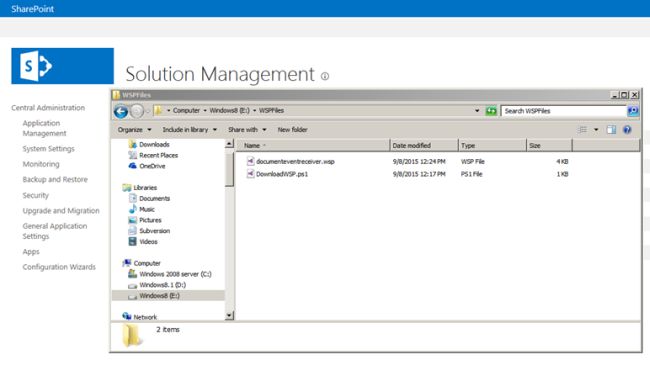Select documenteventreceiver.wsp file icon
The width and height of the screenshot is (650, 365).
pos(250,161)
